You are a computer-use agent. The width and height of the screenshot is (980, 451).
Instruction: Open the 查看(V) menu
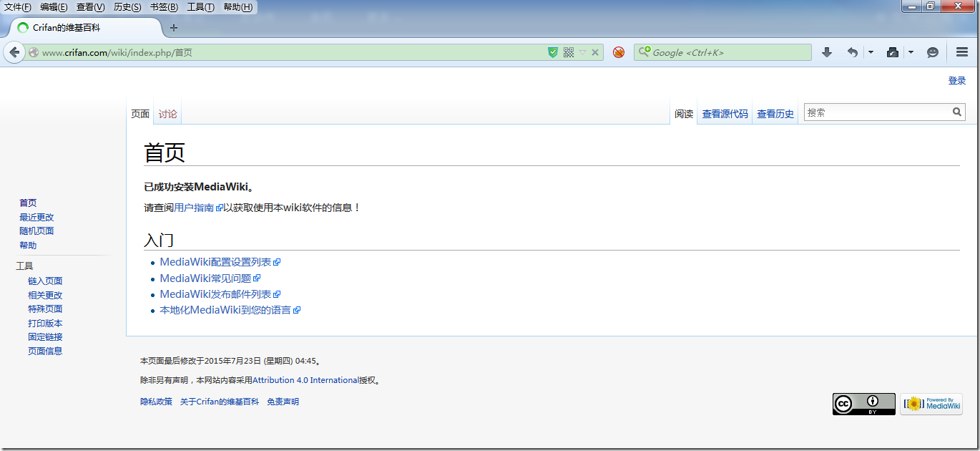[90, 7]
